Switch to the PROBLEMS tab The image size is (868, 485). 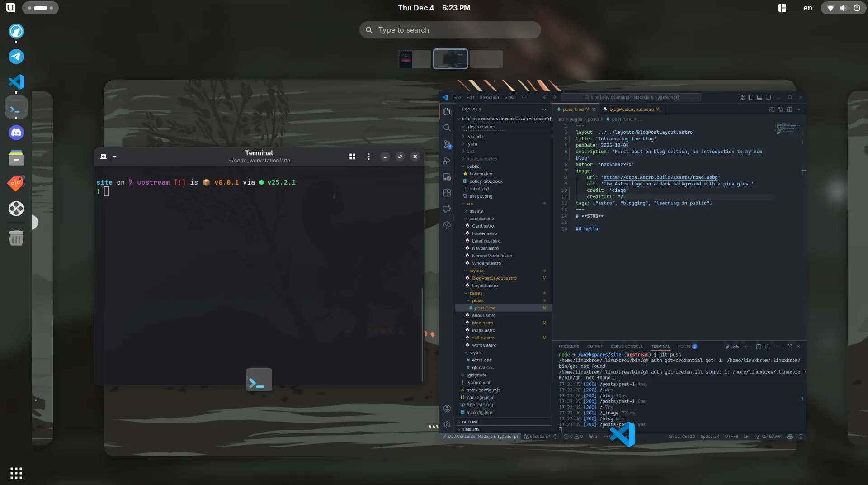569,346
